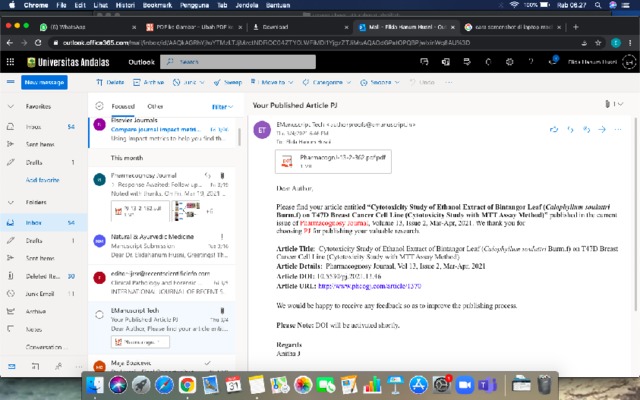The height and width of the screenshot is (400, 640).
Task: Click the account profile avatar
Action: (629, 62)
